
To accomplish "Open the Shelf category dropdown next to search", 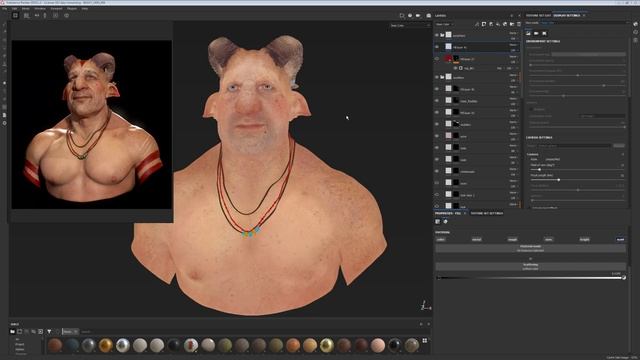I will click(70, 331).
